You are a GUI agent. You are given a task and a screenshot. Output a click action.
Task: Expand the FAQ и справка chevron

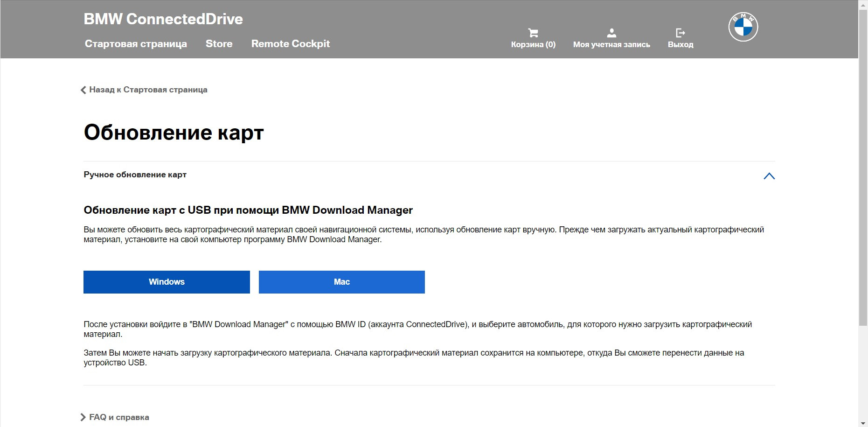tap(83, 417)
